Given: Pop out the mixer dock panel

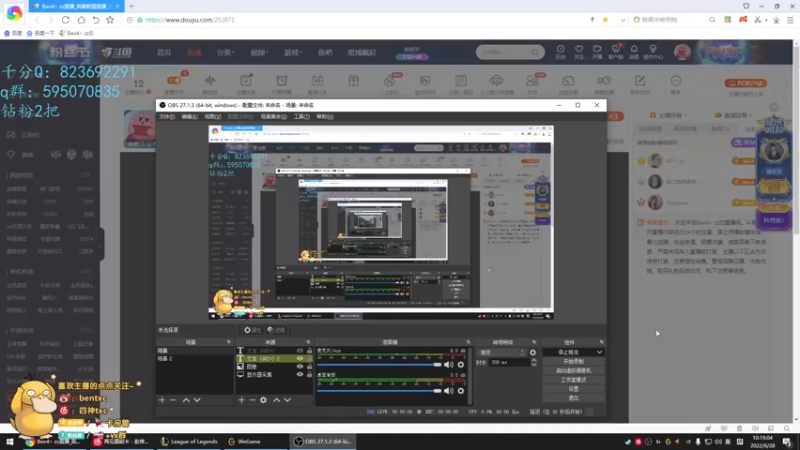Looking at the screenshot, I should point(468,342).
